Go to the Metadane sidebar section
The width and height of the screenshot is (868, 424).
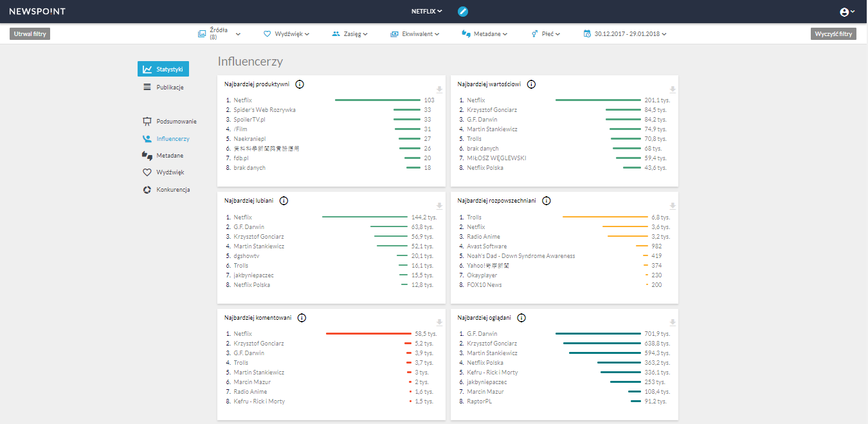163,156
